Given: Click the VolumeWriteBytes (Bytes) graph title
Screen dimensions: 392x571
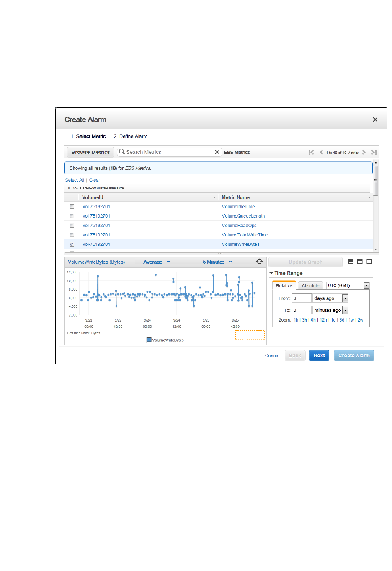Looking at the screenshot, I should 96,262.
